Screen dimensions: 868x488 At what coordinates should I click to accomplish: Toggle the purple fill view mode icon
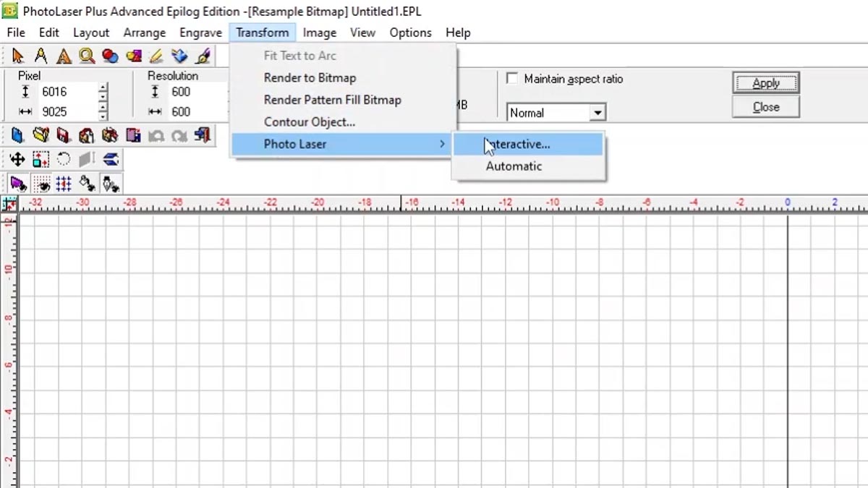pos(18,183)
